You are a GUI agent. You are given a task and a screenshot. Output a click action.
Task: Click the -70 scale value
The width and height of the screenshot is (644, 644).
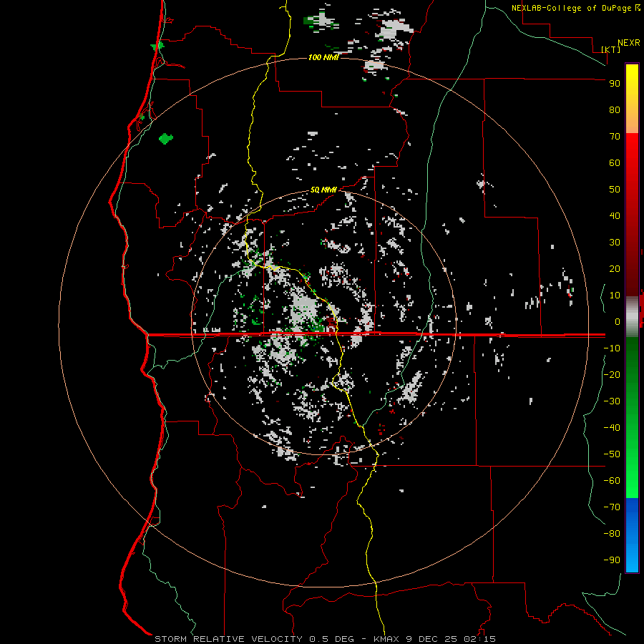tap(612, 507)
